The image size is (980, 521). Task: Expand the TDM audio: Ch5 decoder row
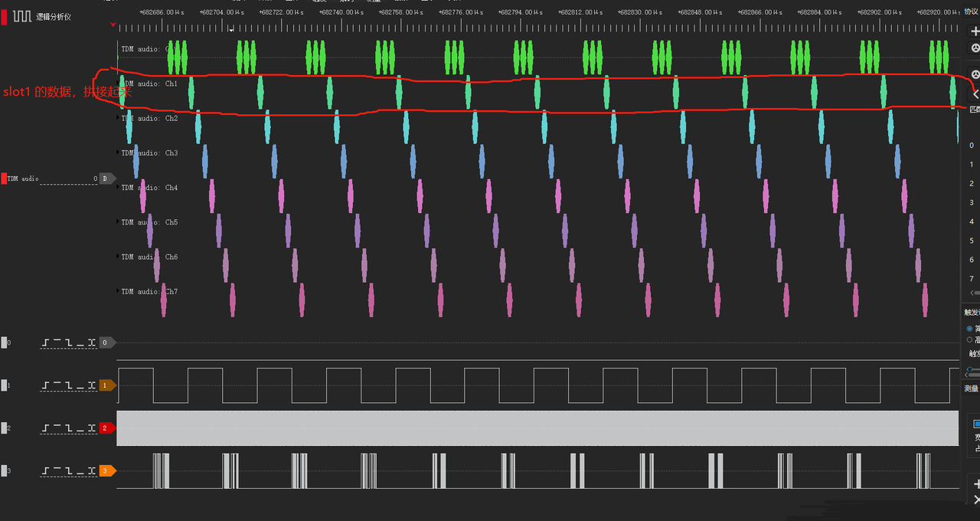click(119, 222)
